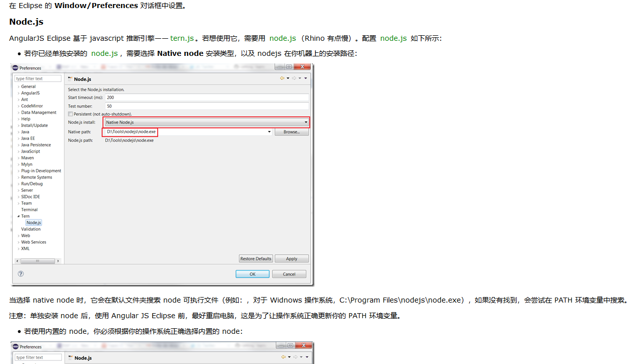Click the Restore Defaults button
This screenshot has height=364, width=644.
pyautogui.click(x=256, y=259)
